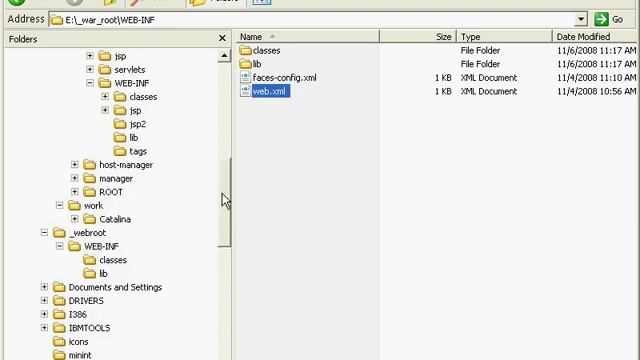640x360 pixels.
Task: Expand the host-manager folder node
Action: 75,164
